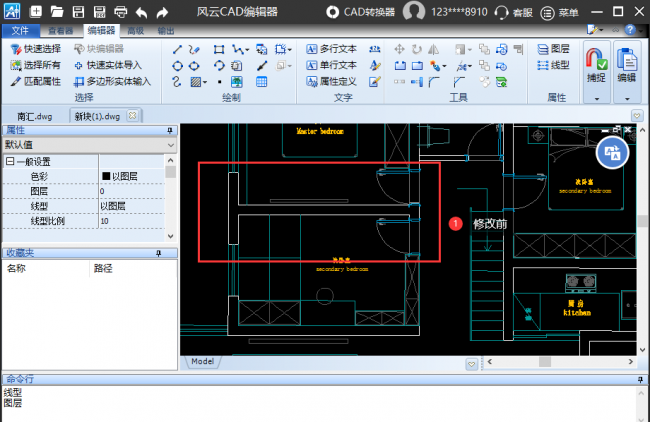The width and height of the screenshot is (650, 422).
Task: Click the Redo arrow in title bar
Action: [162, 12]
